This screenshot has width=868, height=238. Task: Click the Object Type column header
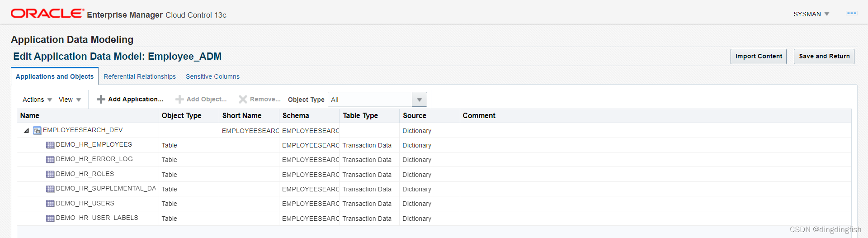pyautogui.click(x=189, y=116)
